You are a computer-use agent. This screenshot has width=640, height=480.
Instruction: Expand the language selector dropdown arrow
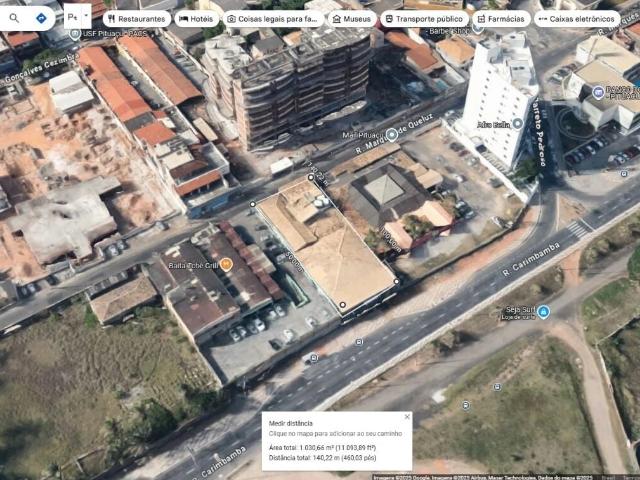coord(86,16)
